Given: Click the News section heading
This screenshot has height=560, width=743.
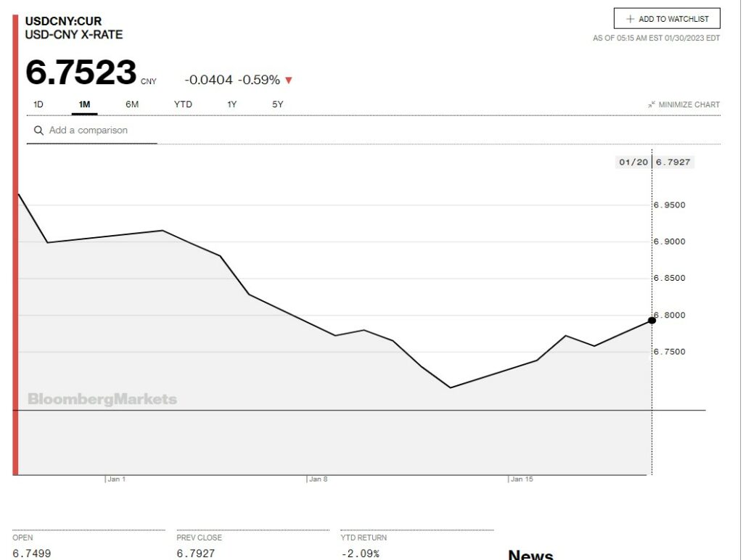Looking at the screenshot, I should point(530,553).
